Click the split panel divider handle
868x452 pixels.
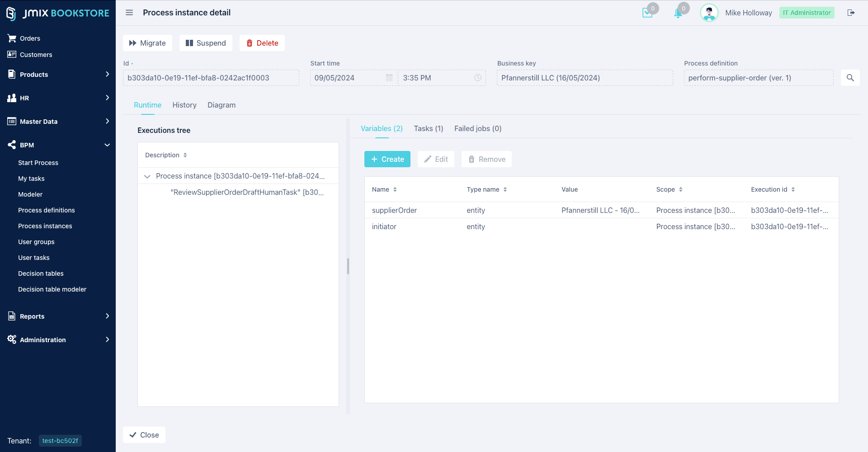pos(348,266)
